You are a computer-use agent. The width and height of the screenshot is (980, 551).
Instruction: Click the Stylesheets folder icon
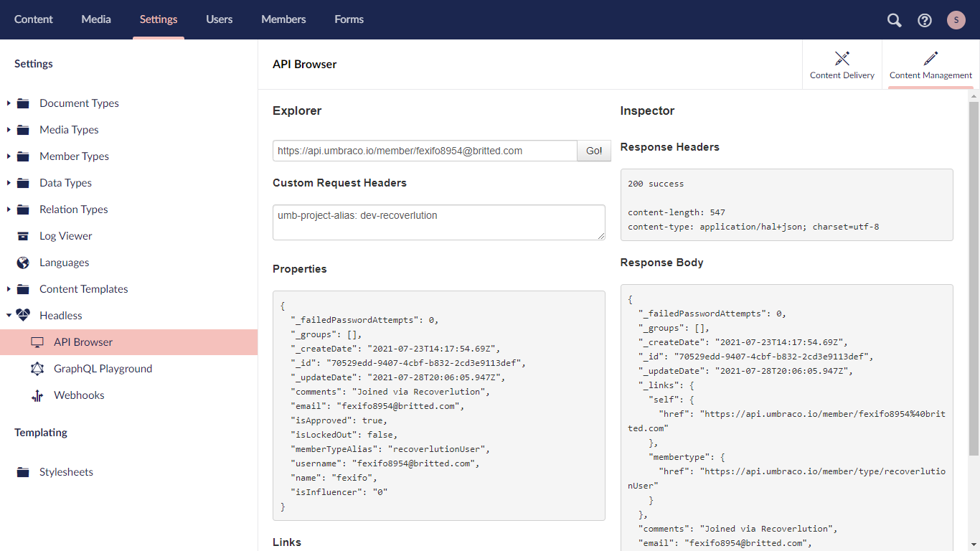[23, 472]
